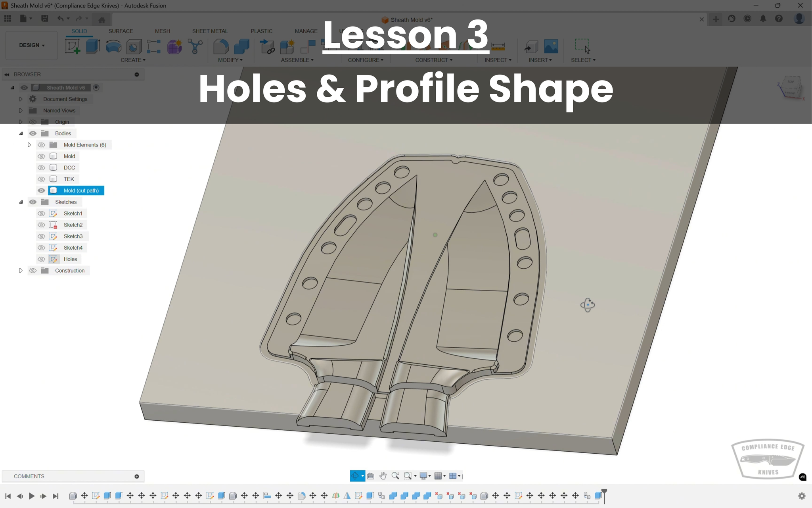Click the Orbit tool in navigation bar
The image size is (812, 508).
pos(355,476)
